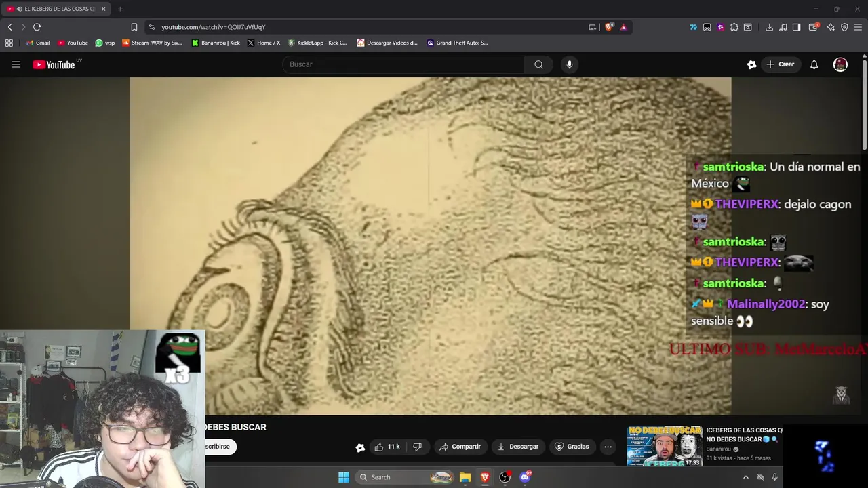Reload the current page

tap(37, 27)
